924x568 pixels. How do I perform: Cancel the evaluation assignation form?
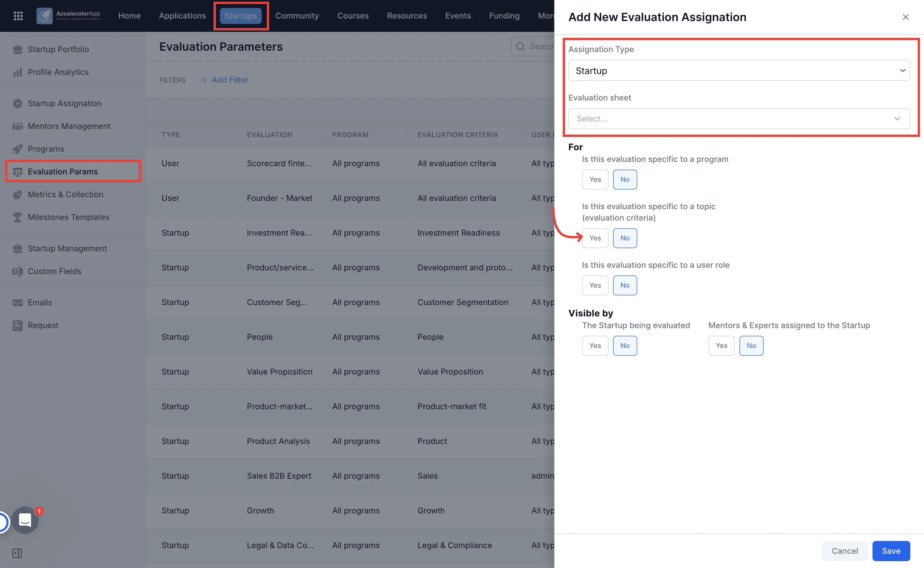tap(845, 551)
